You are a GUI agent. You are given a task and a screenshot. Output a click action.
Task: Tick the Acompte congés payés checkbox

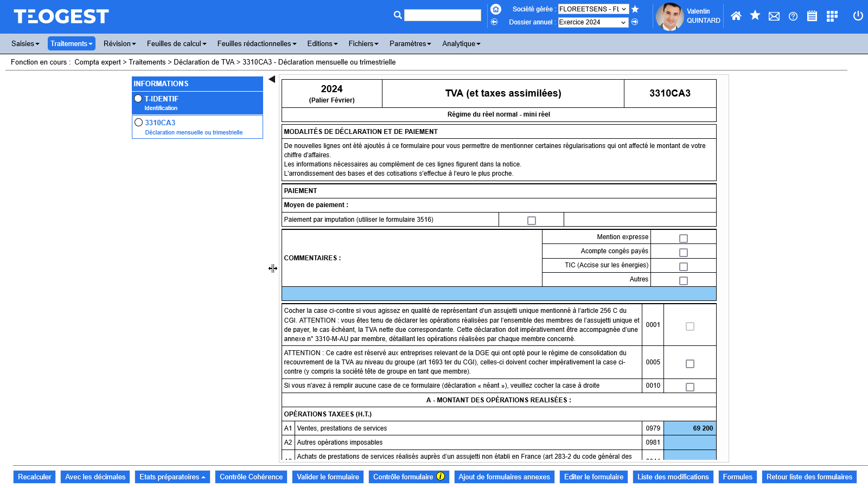[x=683, y=253]
